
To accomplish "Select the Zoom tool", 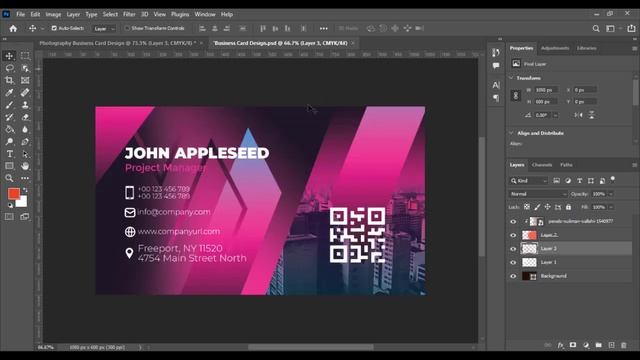I will coord(9,178).
